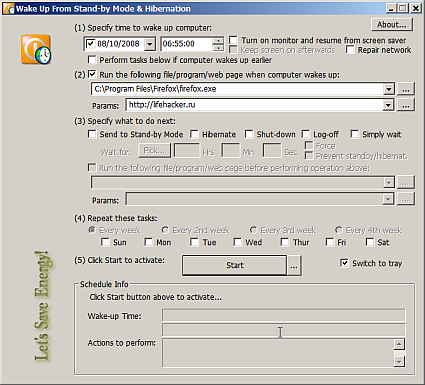
Task: Uncheck the Switch to tray option
Action: point(344,263)
